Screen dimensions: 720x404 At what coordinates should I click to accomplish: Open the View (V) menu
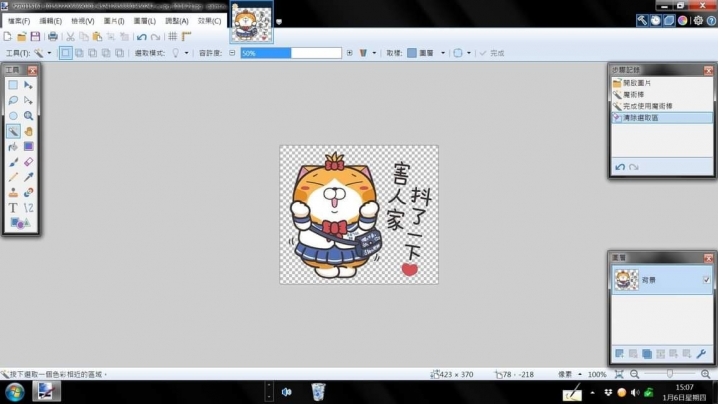[x=83, y=21]
